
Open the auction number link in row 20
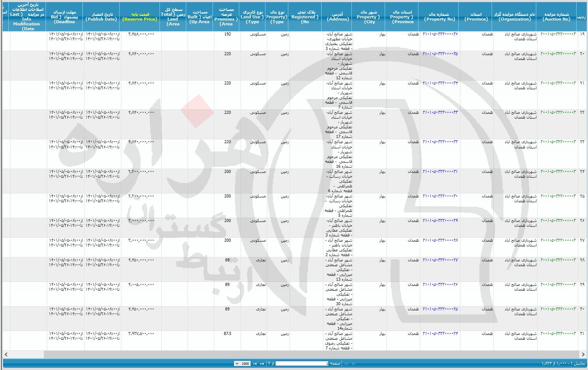pos(558,53)
